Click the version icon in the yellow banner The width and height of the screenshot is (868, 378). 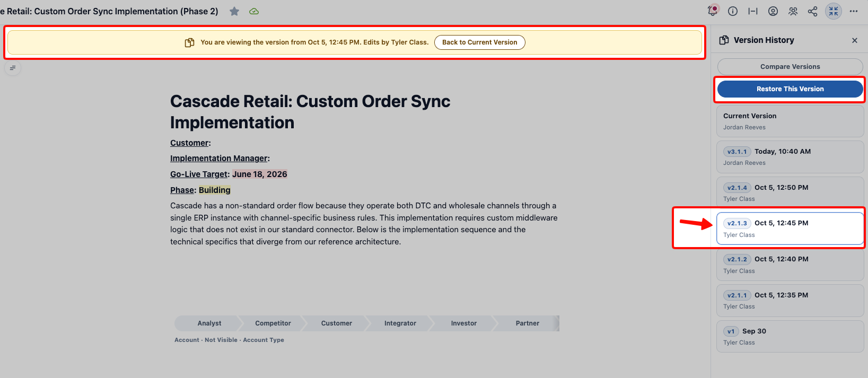(x=189, y=42)
